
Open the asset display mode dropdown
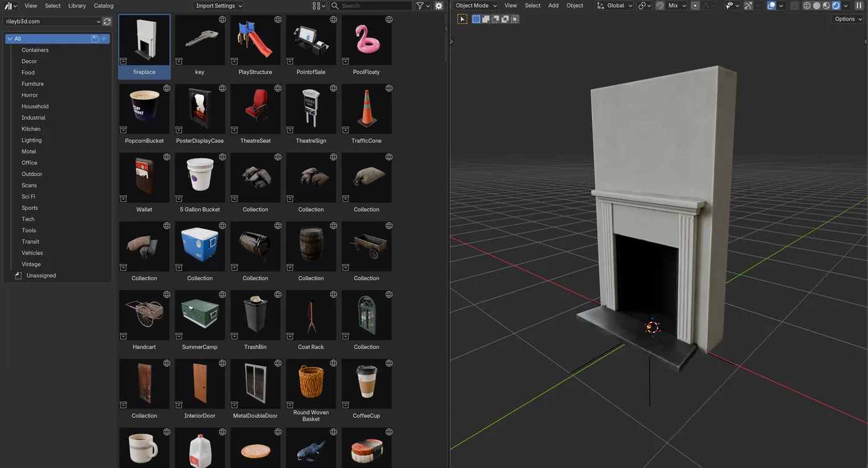click(x=319, y=6)
